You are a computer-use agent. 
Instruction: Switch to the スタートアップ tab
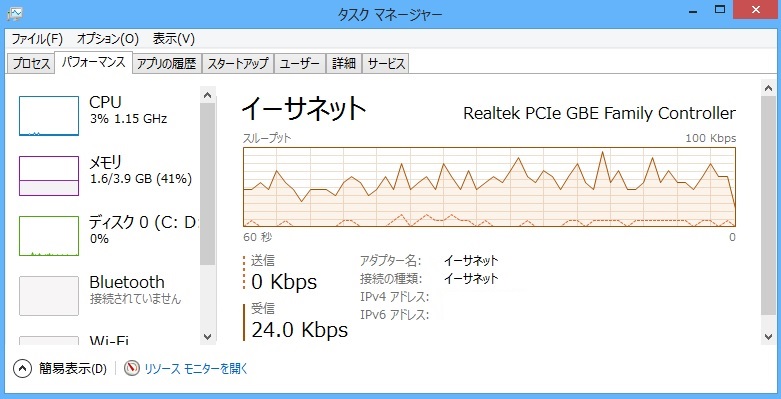tap(238, 64)
